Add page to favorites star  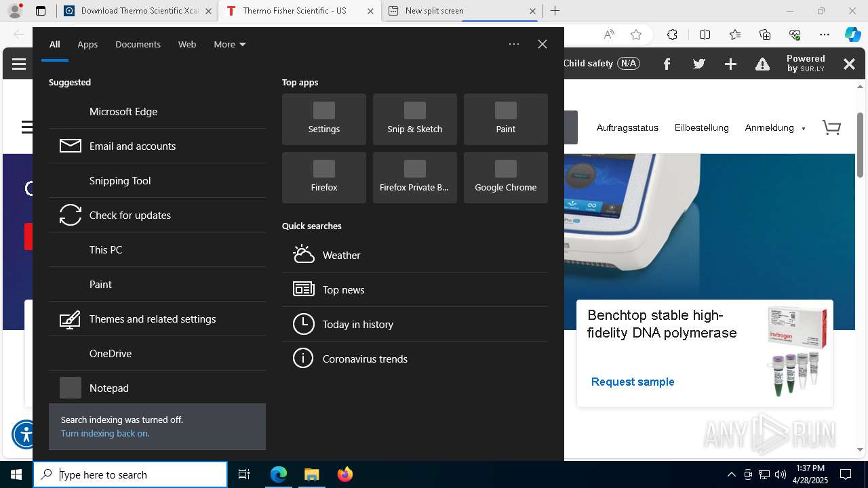(x=635, y=35)
